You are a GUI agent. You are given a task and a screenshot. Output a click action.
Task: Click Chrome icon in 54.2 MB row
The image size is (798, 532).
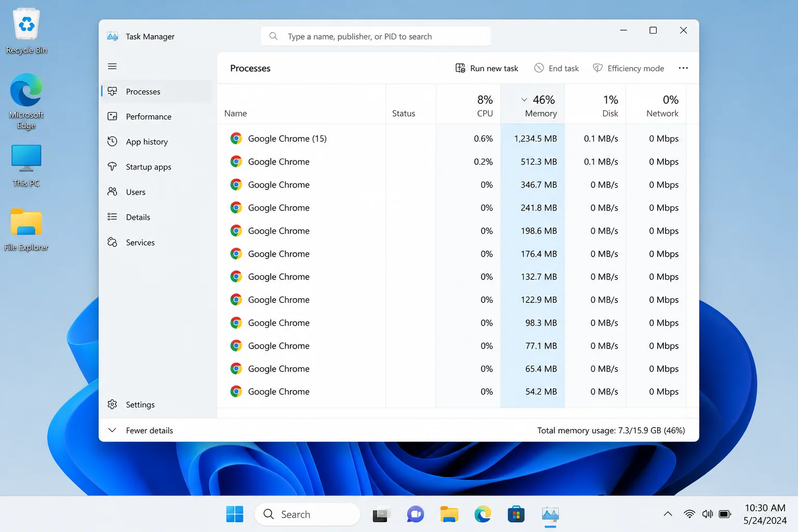236,392
